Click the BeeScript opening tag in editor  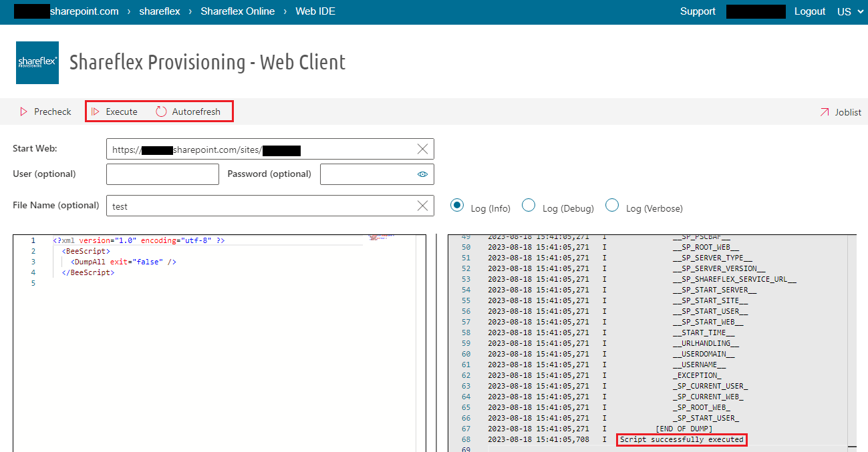point(86,251)
